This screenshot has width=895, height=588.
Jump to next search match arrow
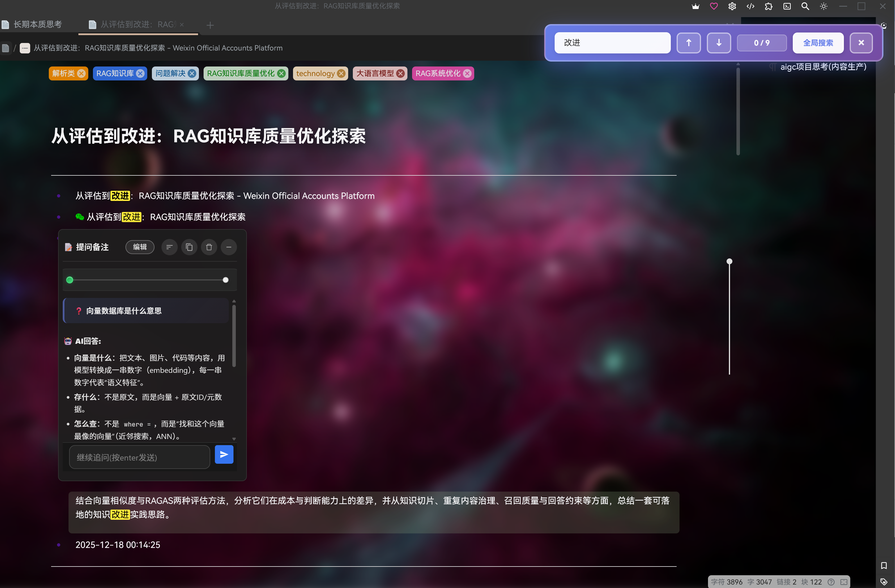coord(719,43)
